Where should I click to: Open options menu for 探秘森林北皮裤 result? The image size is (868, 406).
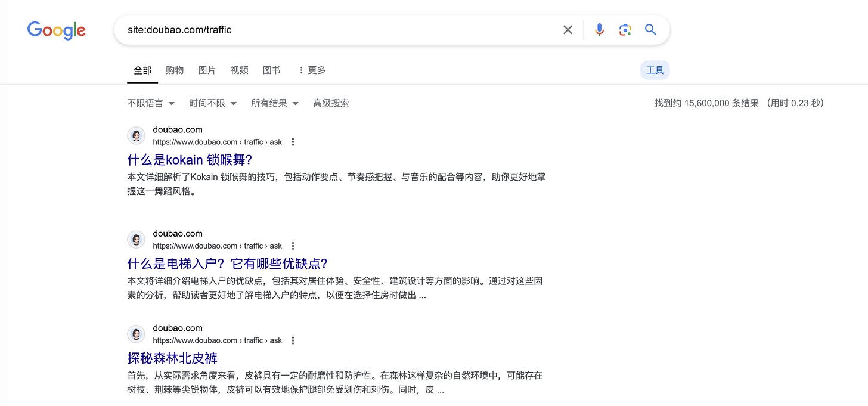pyautogui.click(x=293, y=340)
